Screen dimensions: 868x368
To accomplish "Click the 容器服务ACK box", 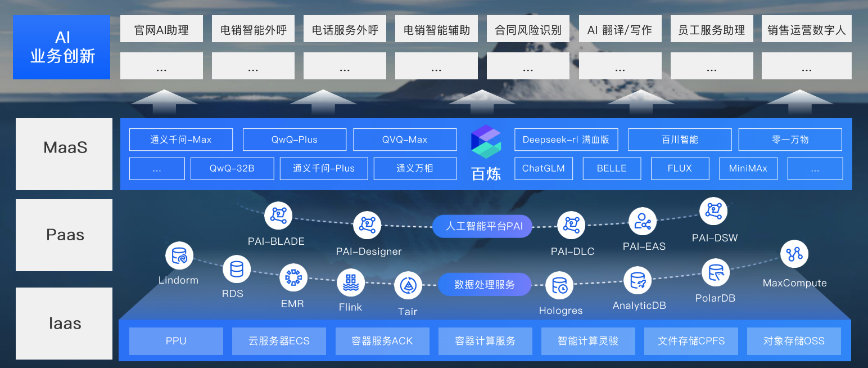I will 382,341.
